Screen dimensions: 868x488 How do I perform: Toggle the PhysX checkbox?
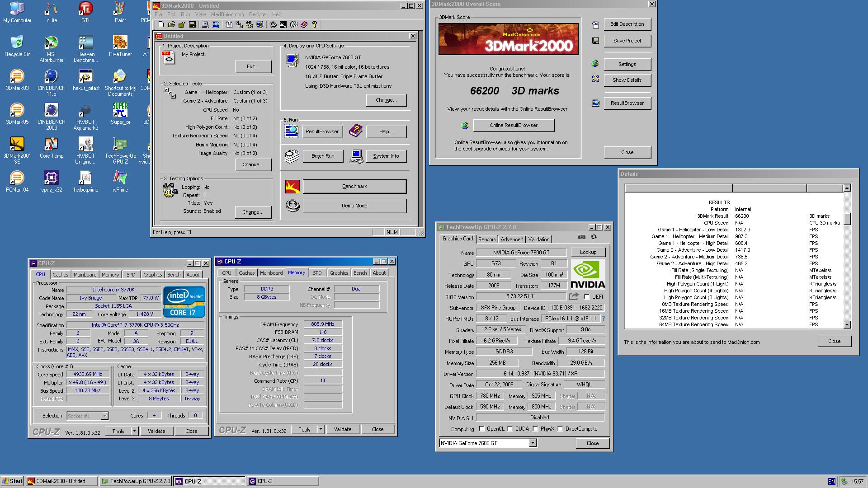click(x=535, y=429)
